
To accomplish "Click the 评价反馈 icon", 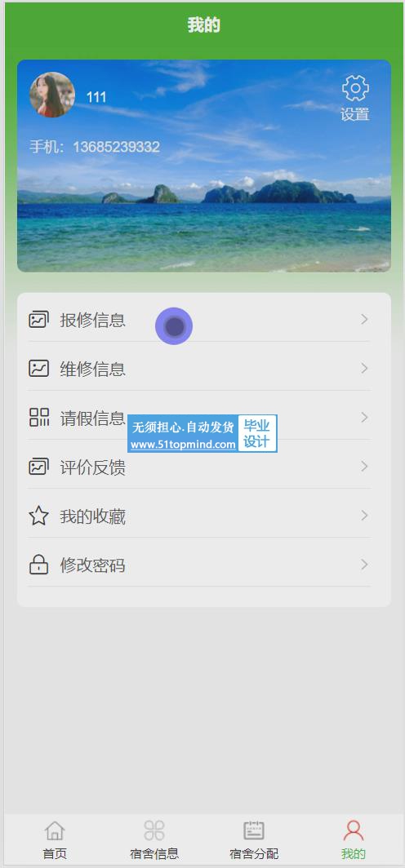I will pos(38,467).
